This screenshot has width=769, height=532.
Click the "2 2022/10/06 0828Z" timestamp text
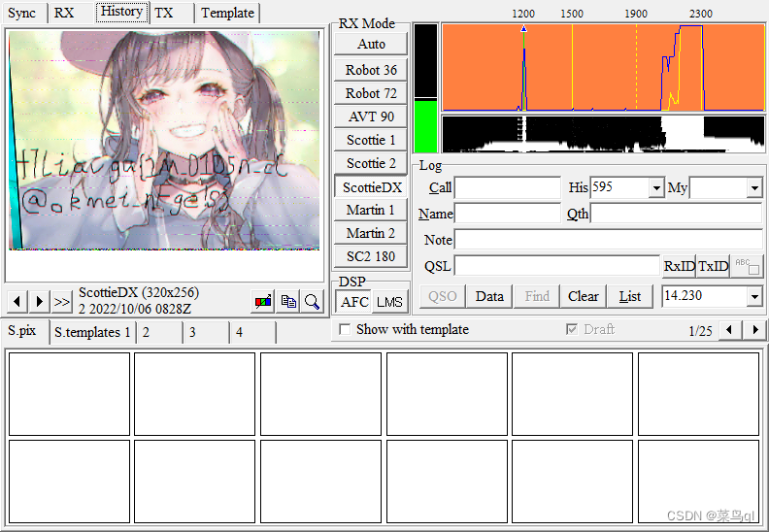coord(135,309)
